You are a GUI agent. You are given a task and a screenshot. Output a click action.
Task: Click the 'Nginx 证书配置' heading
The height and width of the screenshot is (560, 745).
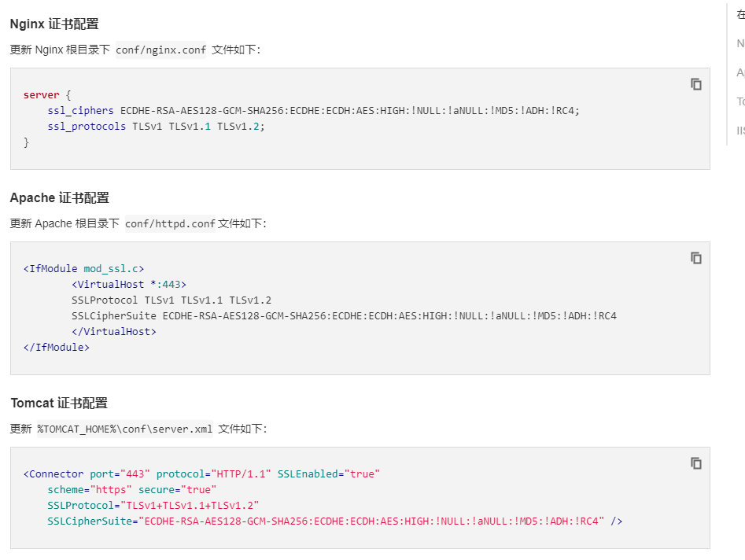[54, 24]
